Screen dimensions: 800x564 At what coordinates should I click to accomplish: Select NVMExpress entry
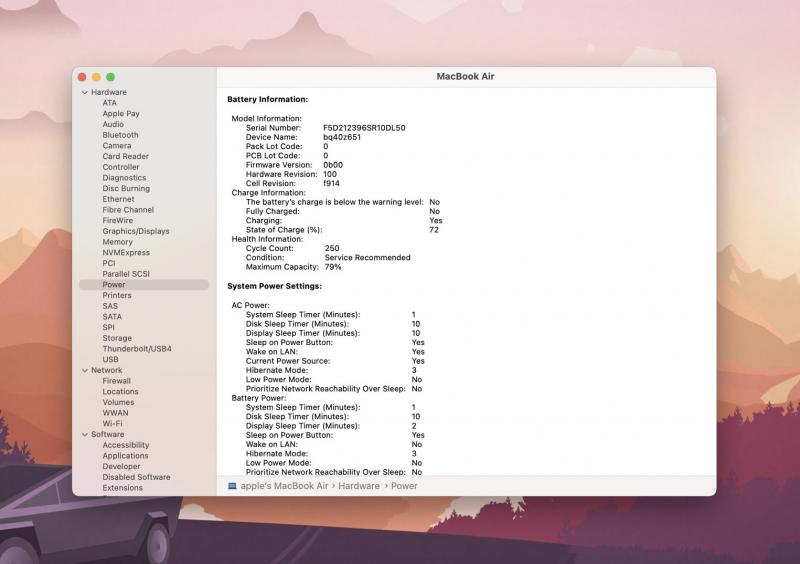pyautogui.click(x=126, y=253)
